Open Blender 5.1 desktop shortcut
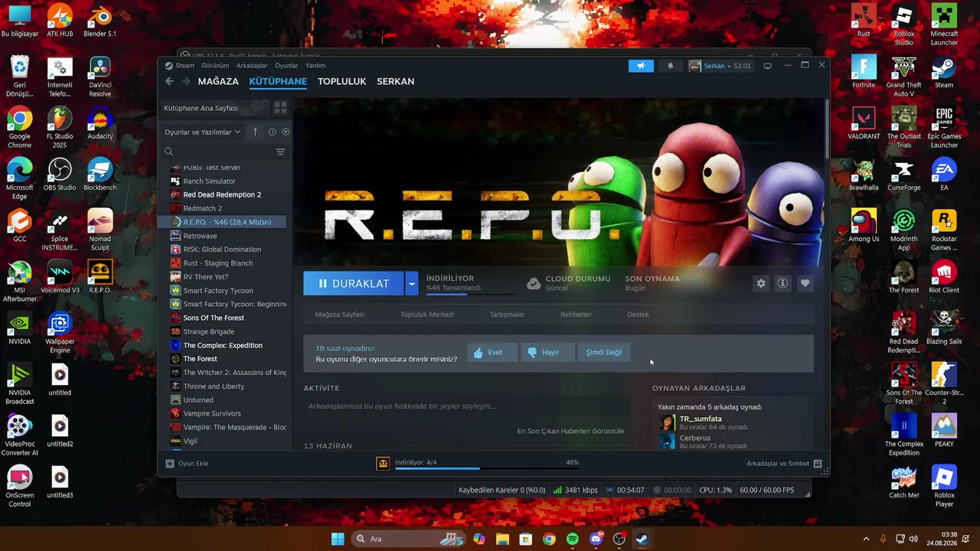The image size is (980, 551). point(100,20)
